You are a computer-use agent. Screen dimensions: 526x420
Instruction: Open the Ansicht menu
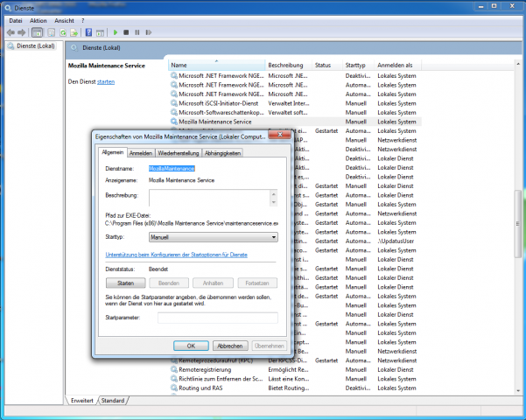(64, 21)
